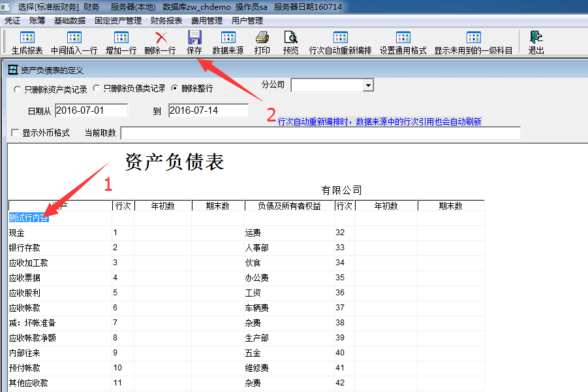Image resolution: width=588 pixels, height=392 pixels.
Task: Save using the 保存 floppy icon
Action: coord(194,38)
